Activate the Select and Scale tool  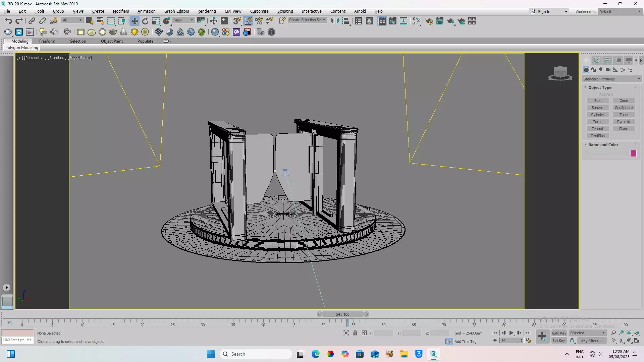[156, 21]
